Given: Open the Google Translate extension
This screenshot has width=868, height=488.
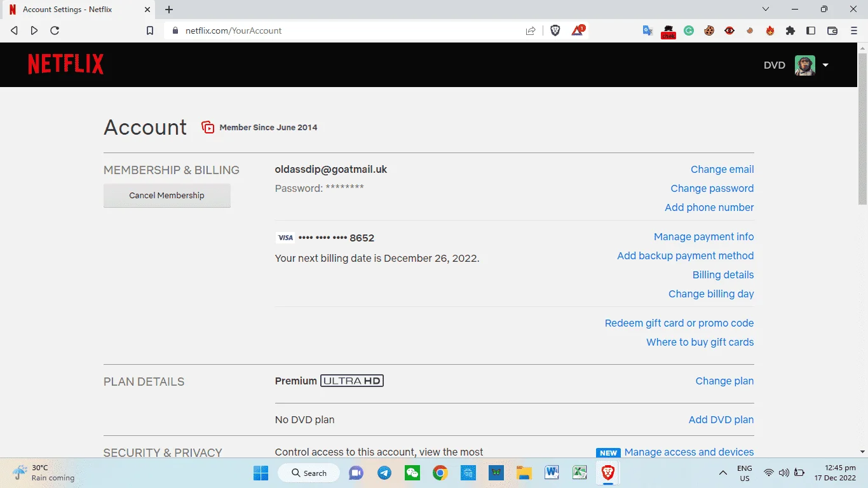Looking at the screenshot, I should tap(648, 30).
